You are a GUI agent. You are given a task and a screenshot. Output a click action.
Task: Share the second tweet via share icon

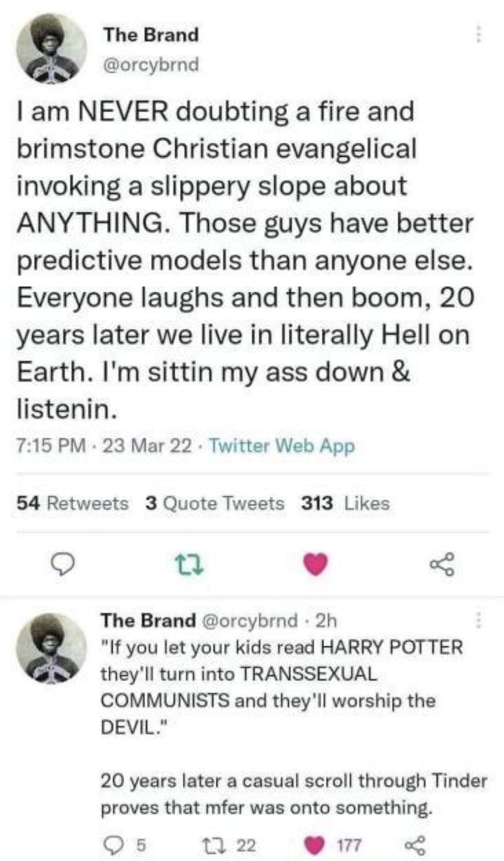416,845
